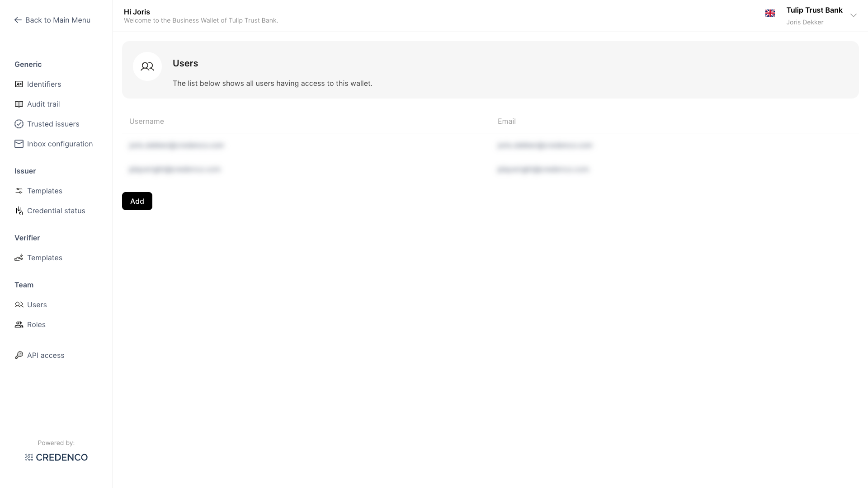Open the Users menu item under Team

(37, 305)
